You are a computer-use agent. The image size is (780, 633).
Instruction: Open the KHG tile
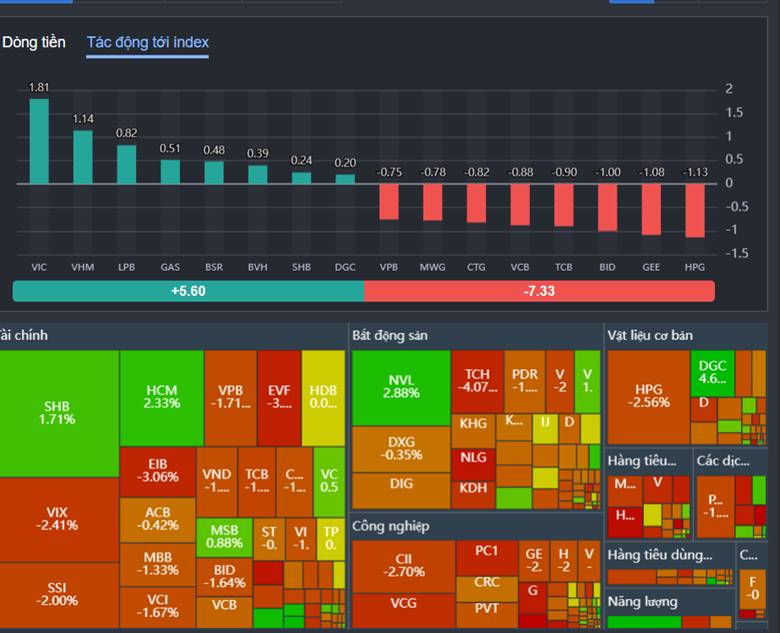pyautogui.click(x=473, y=431)
